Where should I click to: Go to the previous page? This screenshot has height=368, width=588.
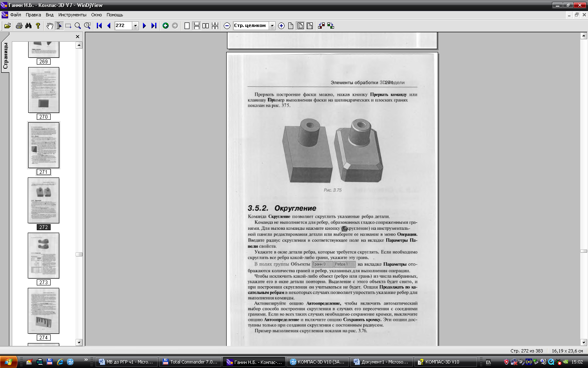coord(109,26)
